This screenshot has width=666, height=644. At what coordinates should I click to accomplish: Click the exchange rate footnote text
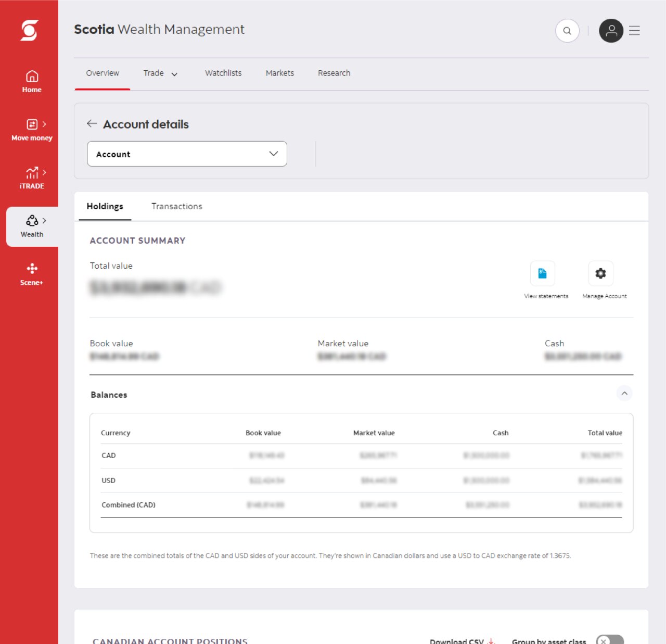330,556
